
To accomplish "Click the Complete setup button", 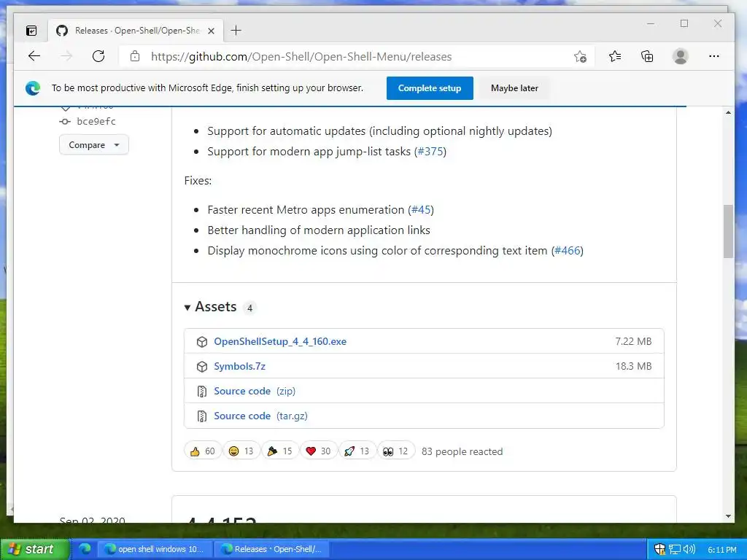I will [430, 88].
